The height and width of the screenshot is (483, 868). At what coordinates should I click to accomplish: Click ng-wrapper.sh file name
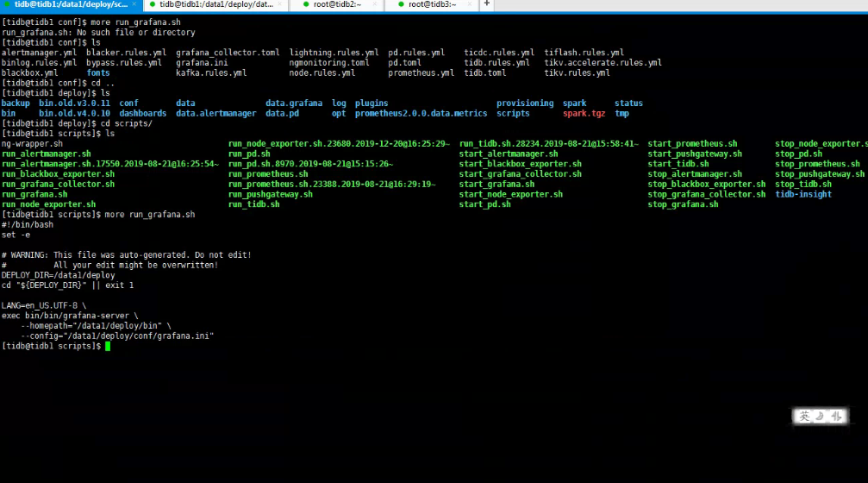click(x=32, y=143)
